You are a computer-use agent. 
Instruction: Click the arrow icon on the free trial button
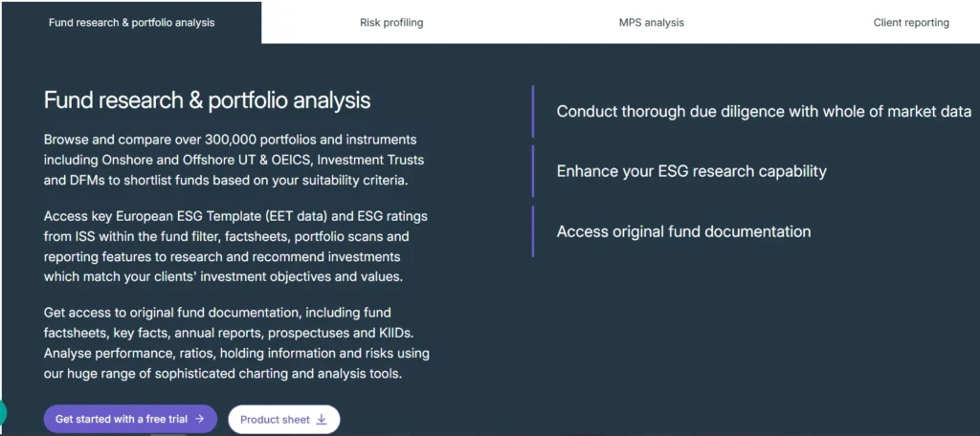coord(199,419)
